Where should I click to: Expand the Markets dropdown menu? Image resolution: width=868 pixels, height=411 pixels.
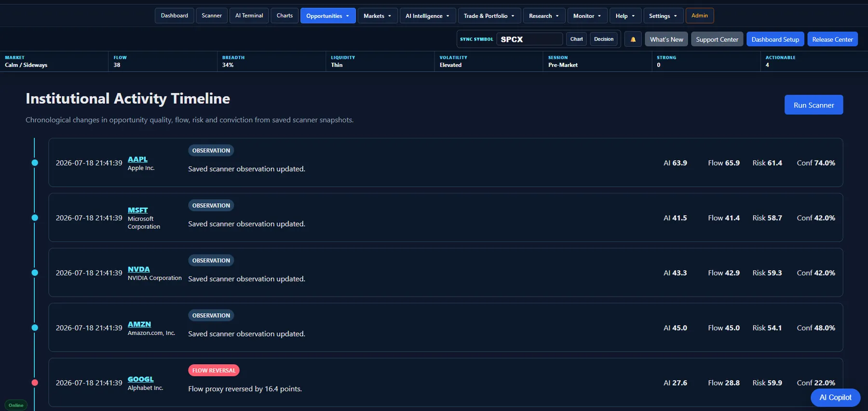coord(378,15)
